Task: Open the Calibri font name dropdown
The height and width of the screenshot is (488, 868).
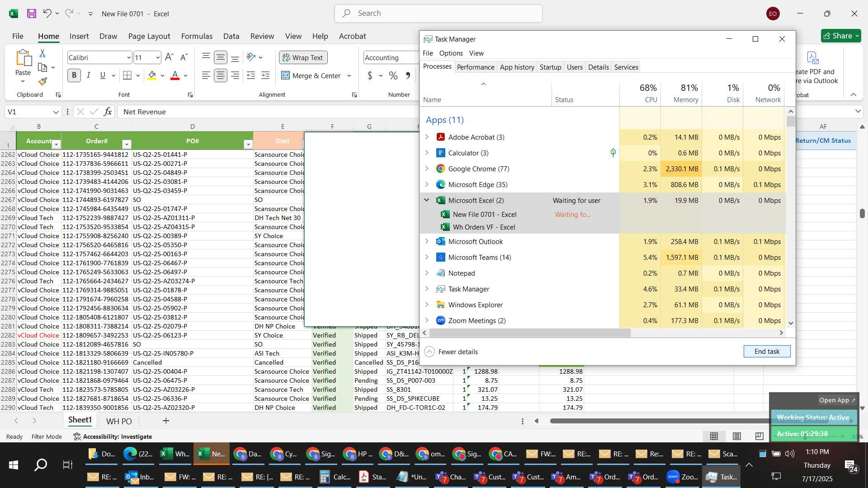Action: tap(128, 58)
